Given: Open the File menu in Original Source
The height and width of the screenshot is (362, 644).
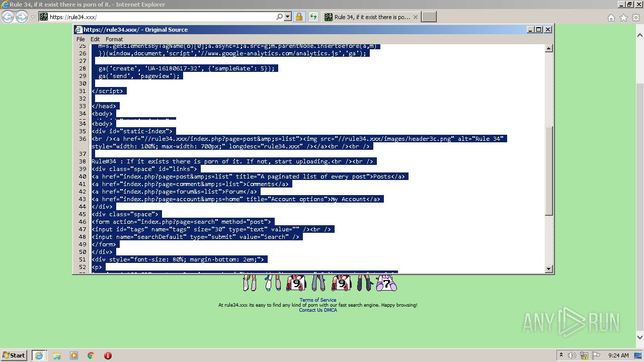Looking at the screenshot, I should click(80, 39).
